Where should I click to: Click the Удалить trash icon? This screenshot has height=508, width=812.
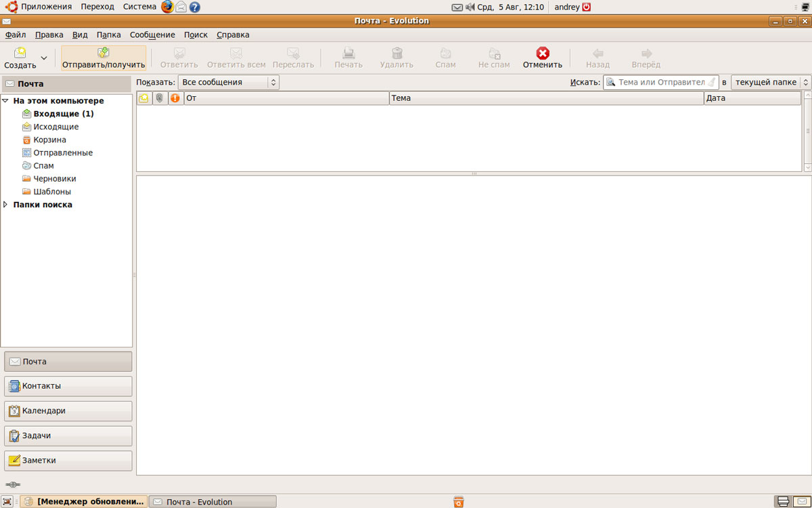[x=397, y=53]
